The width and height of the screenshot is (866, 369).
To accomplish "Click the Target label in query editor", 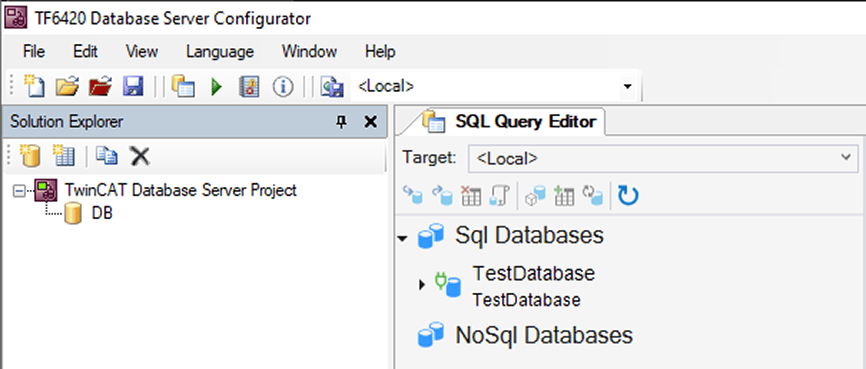I will point(429,157).
